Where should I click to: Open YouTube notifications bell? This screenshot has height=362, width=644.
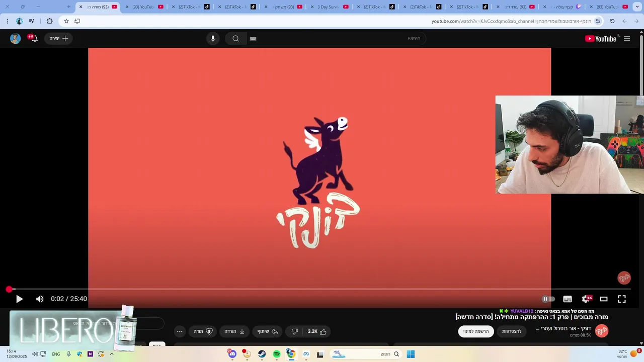tap(33, 38)
